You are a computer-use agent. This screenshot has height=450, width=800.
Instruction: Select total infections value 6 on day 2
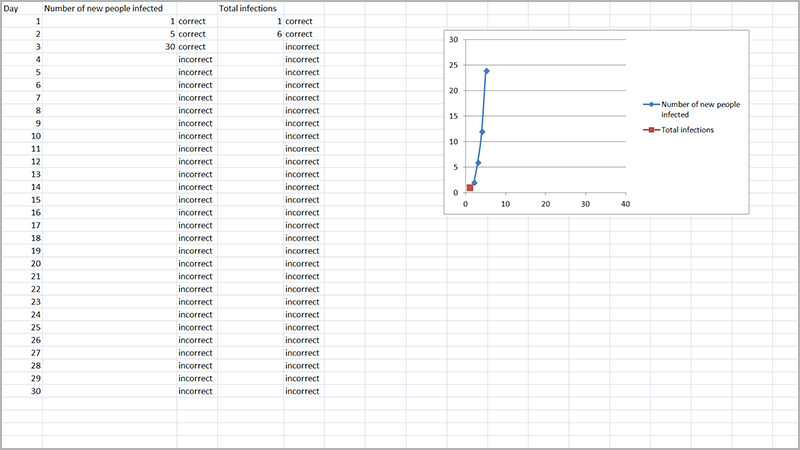point(251,34)
